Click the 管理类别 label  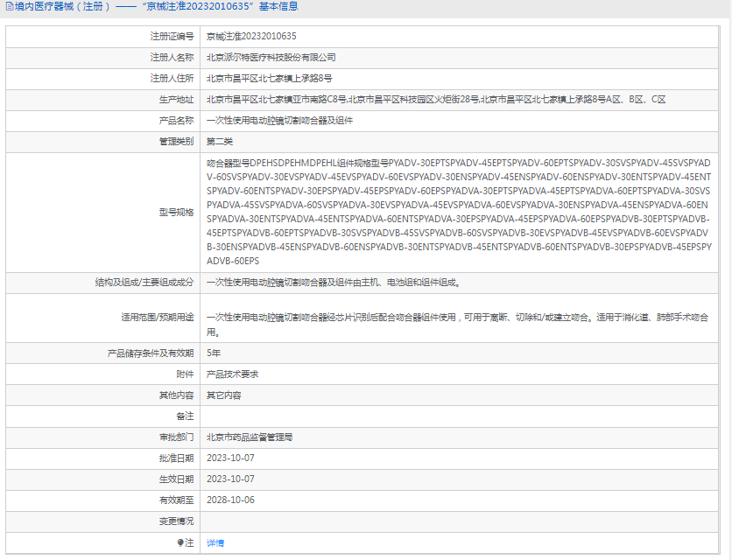(176, 142)
